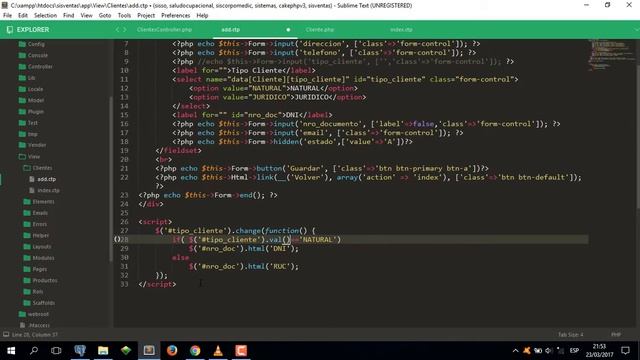Open Windows taskbar search
Screen dimensions: 640x360
[34, 351]
